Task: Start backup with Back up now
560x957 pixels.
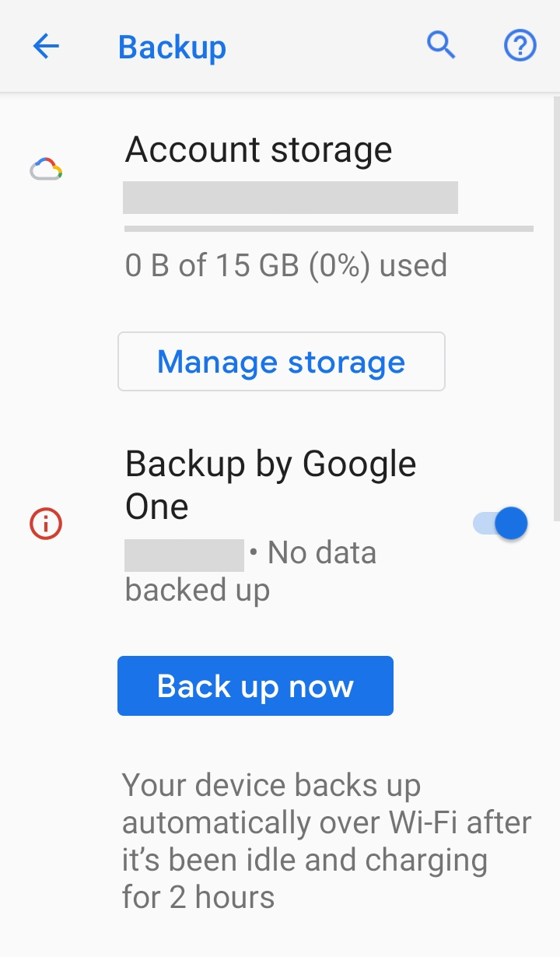Action: 255,685
